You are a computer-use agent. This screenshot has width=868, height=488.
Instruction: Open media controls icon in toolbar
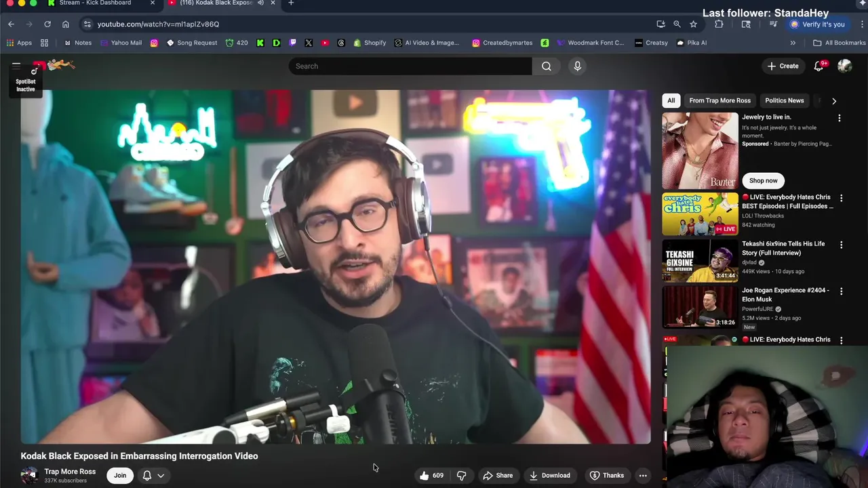pyautogui.click(x=773, y=24)
